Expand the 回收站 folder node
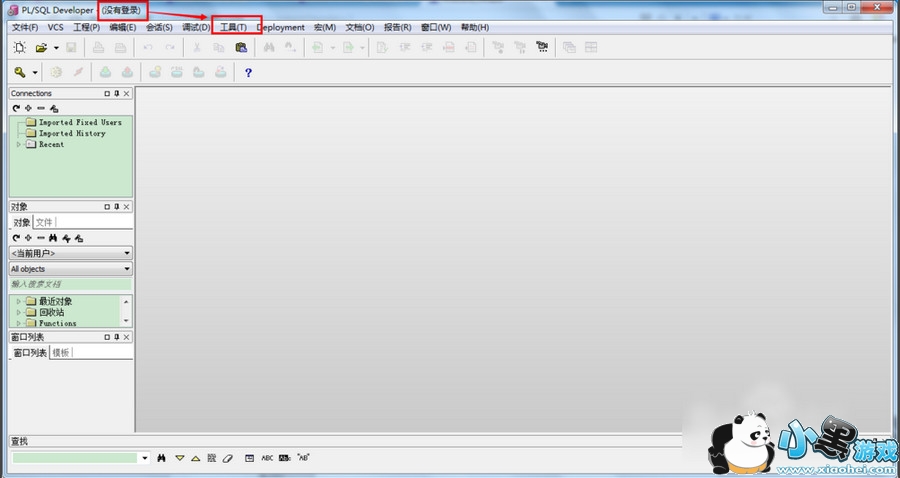 click(x=18, y=313)
